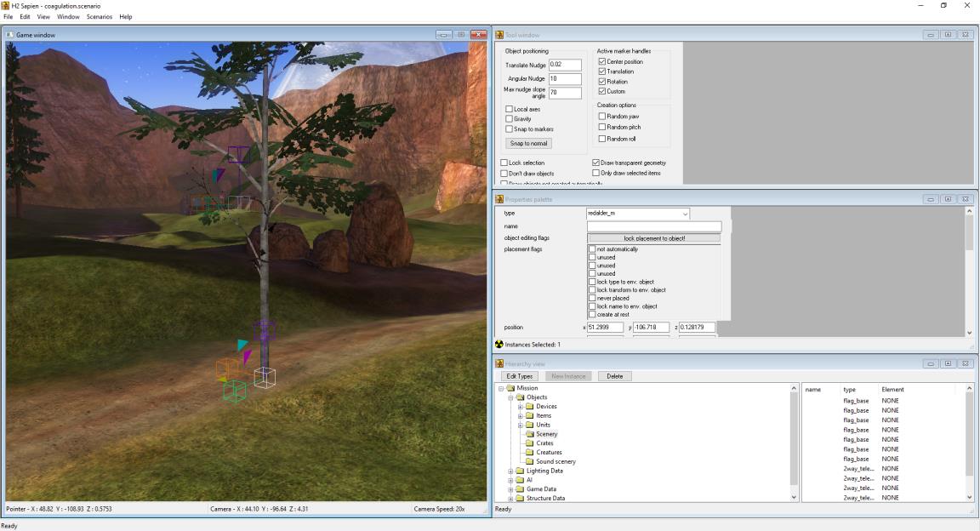Click the Sound scenery folder icon
This screenshot has height=531, width=980.
pos(530,461)
